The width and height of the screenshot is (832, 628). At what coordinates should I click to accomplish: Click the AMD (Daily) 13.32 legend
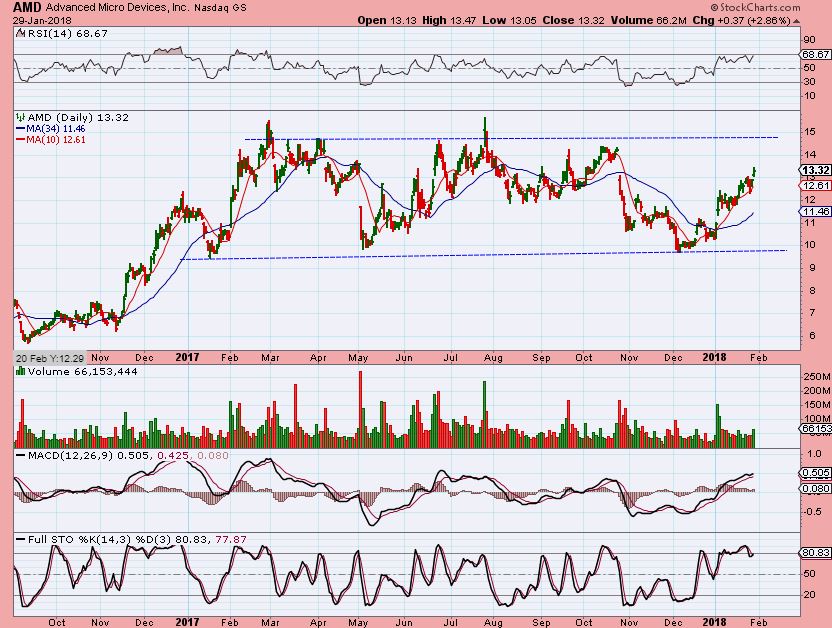77,117
